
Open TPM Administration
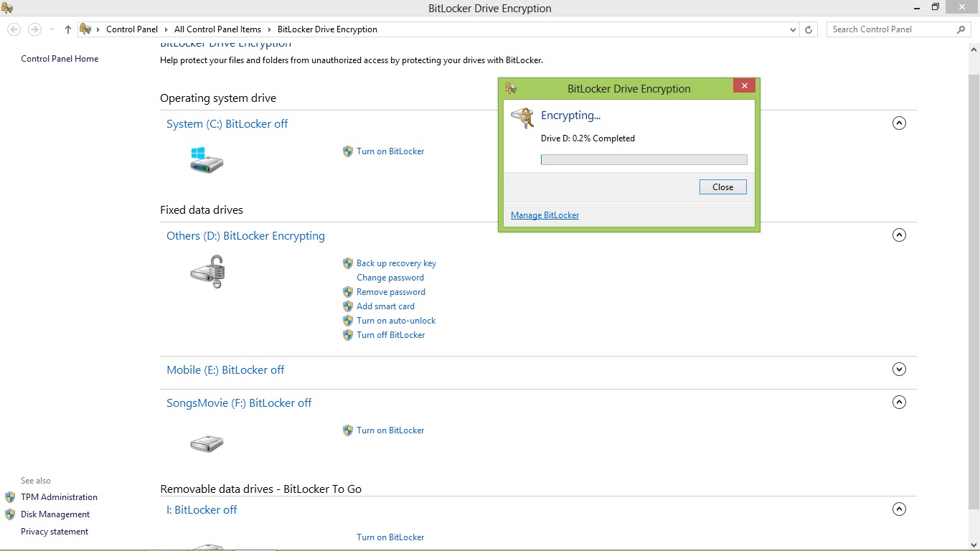[x=59, y=497]
